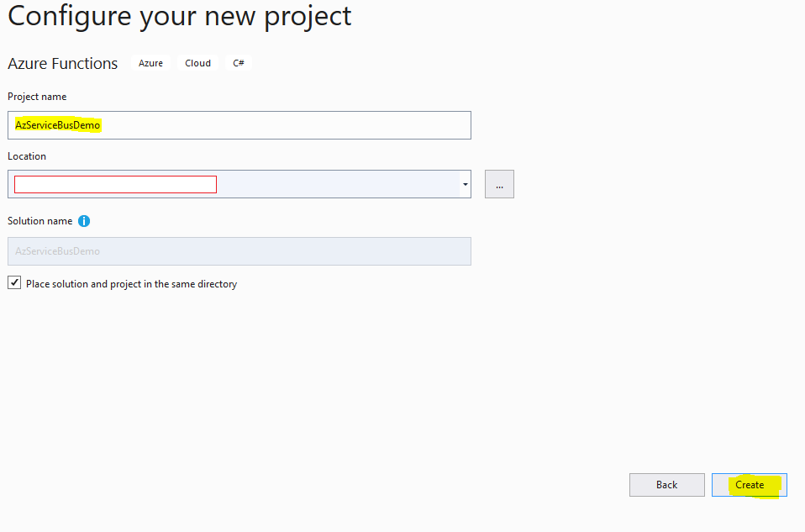
Task: Go back using the Back button
Action: (x=666, y=484)
